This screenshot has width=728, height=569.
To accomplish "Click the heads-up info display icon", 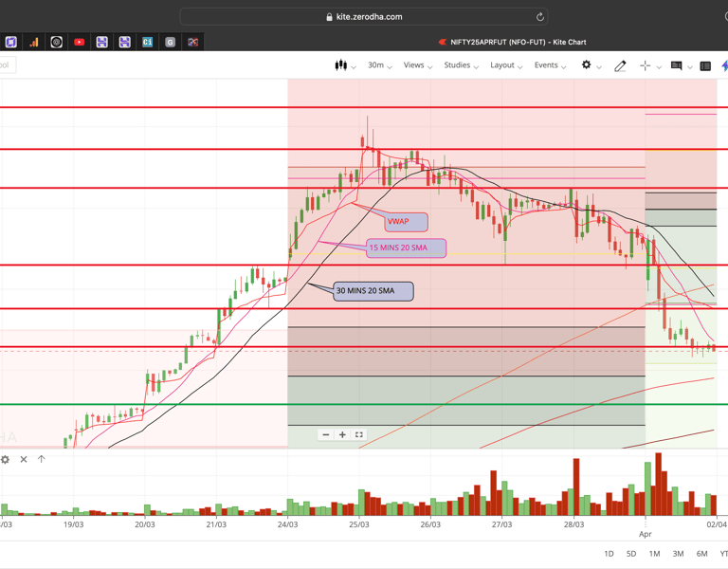I will pos(677,66).
